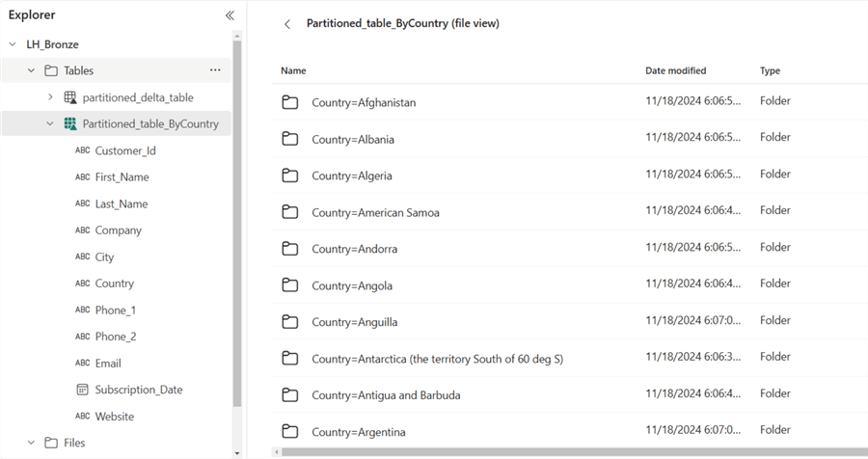Sort by the Name column header
Screen dimensions: 868x459
coord(293,70)
